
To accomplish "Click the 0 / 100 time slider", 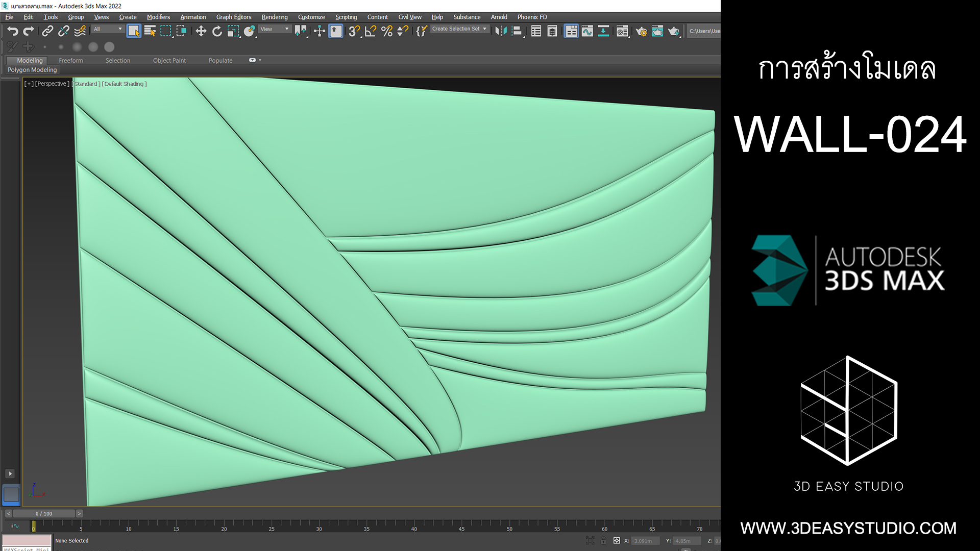I will (44, 514).
